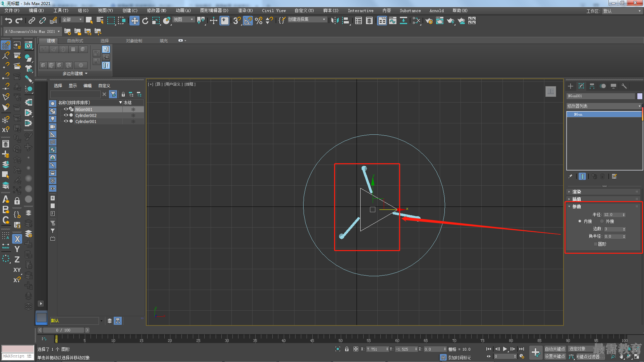Activate the Select and Link tool
The width and height of the screenshot is (644, 362).
coord(32,21)
